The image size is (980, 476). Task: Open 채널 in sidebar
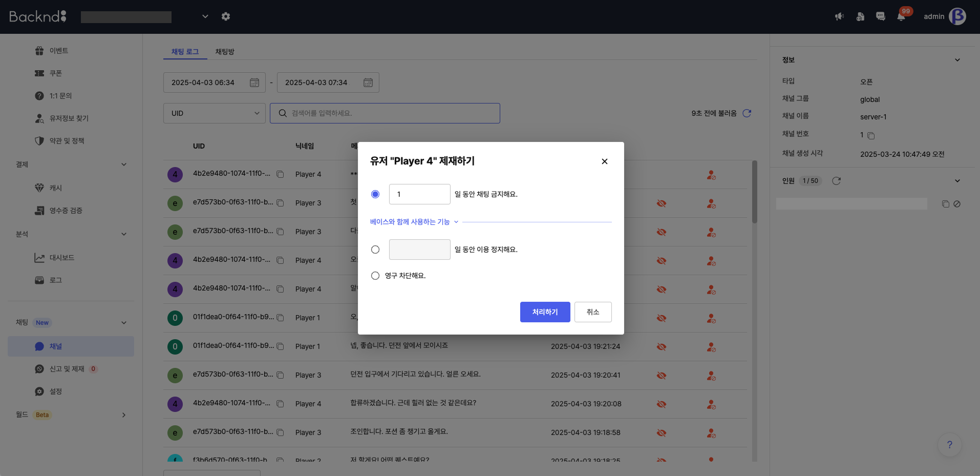(x=71, y=346)
